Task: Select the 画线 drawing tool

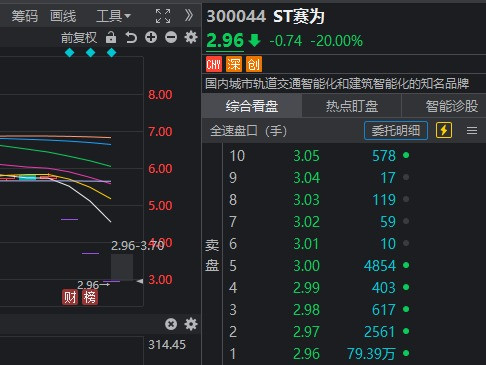Action: (63, 16)
